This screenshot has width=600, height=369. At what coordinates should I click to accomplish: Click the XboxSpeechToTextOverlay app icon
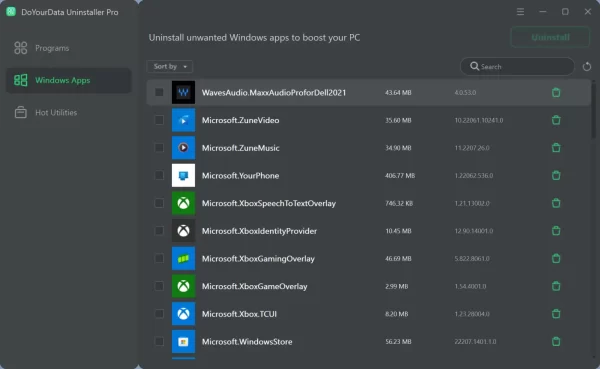point(183,203)
